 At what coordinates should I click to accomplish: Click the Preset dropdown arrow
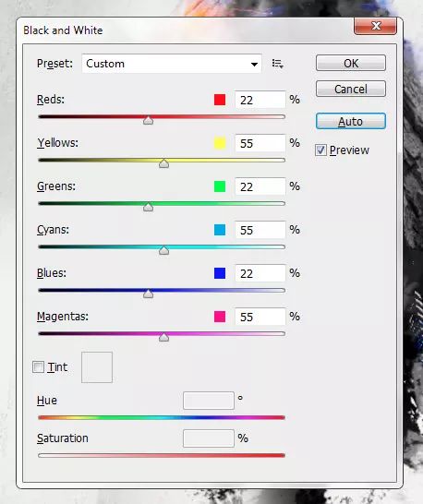click(x=254, y=64)
